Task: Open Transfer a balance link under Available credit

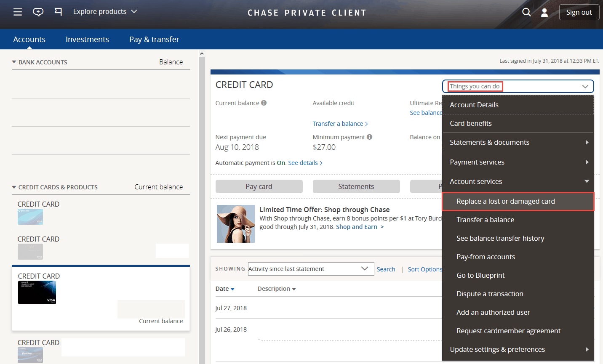Action: (340, 124)
